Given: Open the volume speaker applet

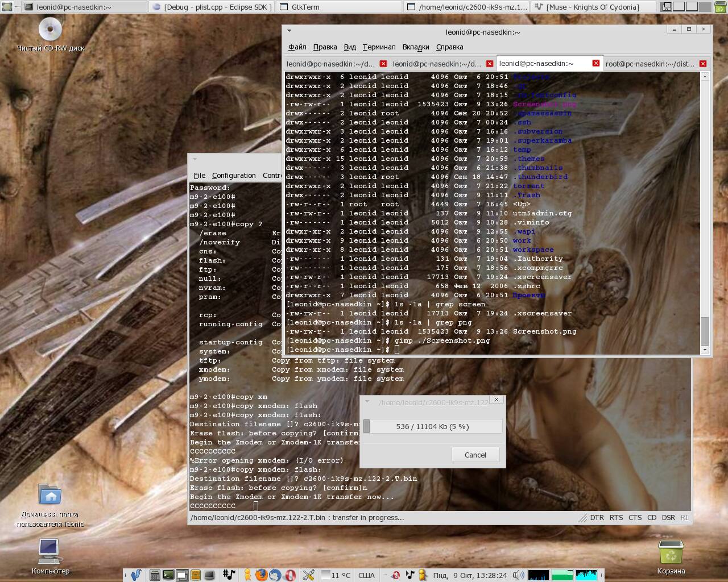Looking at the screenshot, I should pyautogui.click(x=518, y=575).
